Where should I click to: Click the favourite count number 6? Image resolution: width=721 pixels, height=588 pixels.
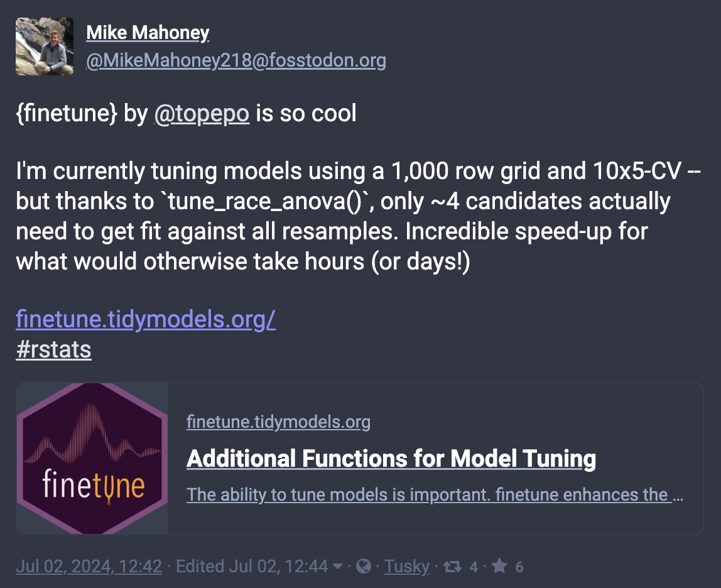[519, 567]
